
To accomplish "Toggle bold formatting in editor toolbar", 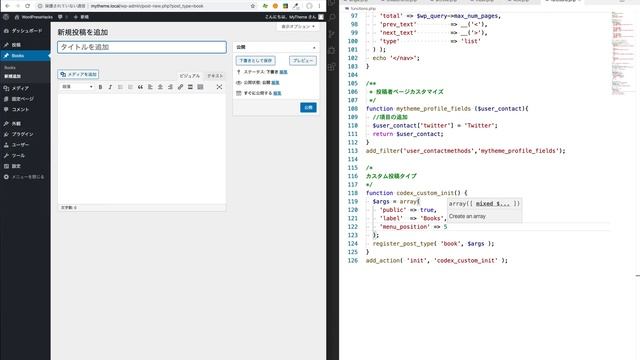I will (x=100, y=87).
